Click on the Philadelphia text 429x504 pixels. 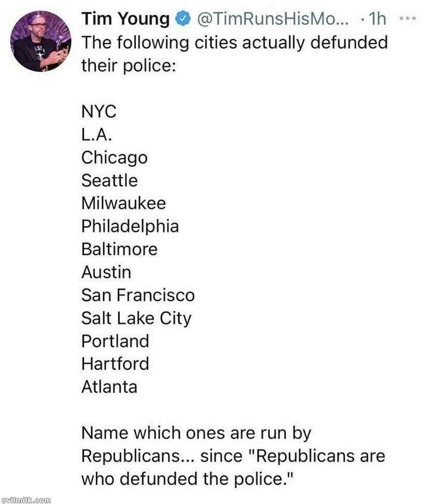tap(130, 226)
